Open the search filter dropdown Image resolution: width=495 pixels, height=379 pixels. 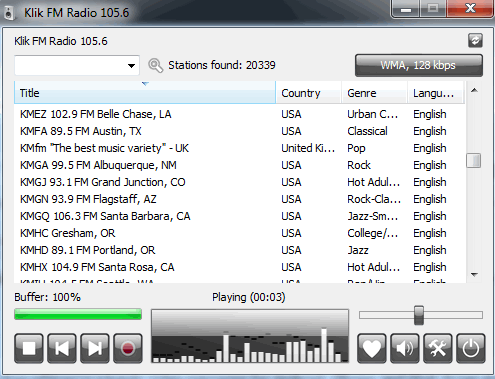(131, 65)
